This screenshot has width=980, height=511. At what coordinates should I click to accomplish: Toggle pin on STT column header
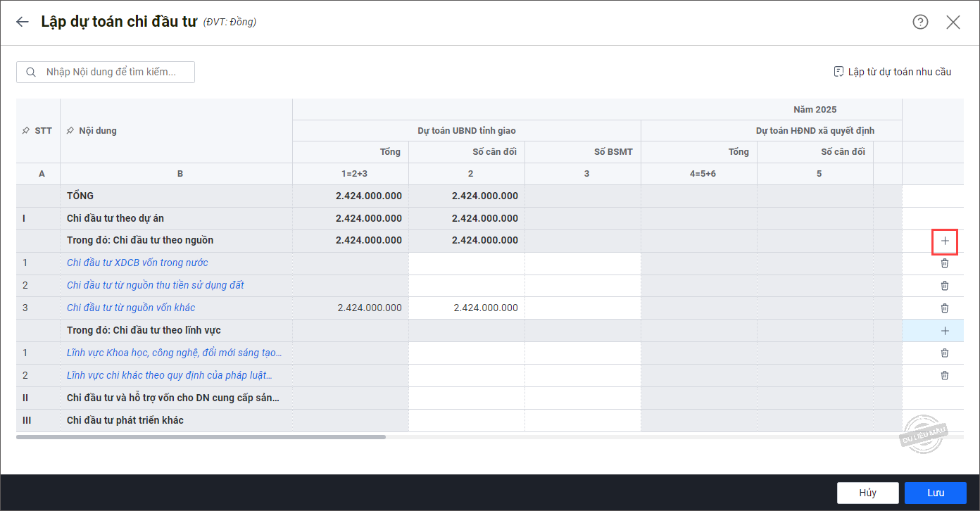click(26, 131)
